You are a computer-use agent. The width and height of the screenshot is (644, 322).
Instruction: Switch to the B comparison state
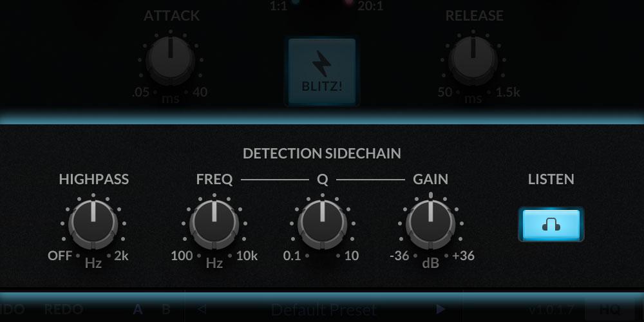tap(166, 309)
